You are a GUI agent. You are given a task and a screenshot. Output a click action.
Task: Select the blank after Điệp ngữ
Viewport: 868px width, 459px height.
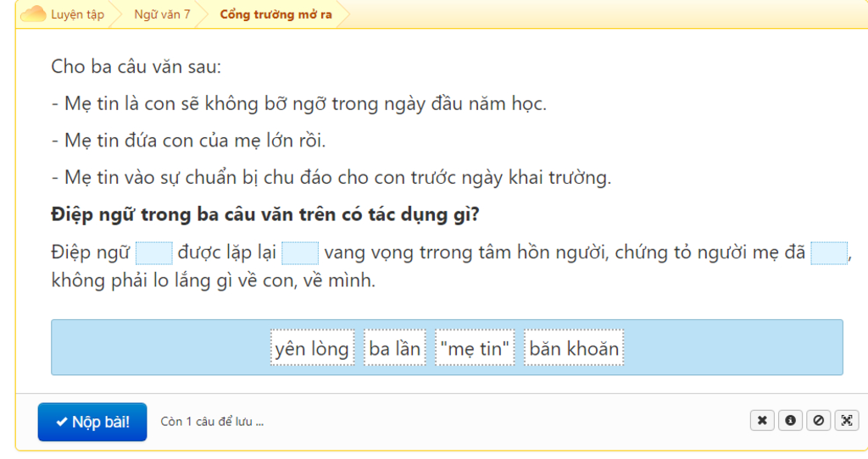pos(154,253)
